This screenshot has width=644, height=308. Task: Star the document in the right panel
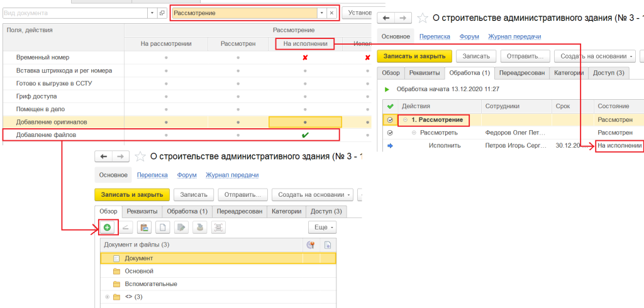point(423,19)
